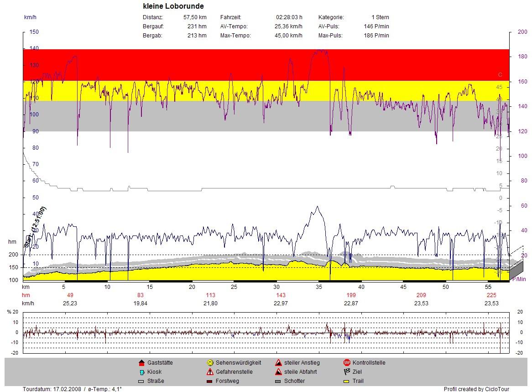Click the Fahrzeit value 02:28:03 h
The height and width of the screenshot is (392, 532).
(289, 17)
